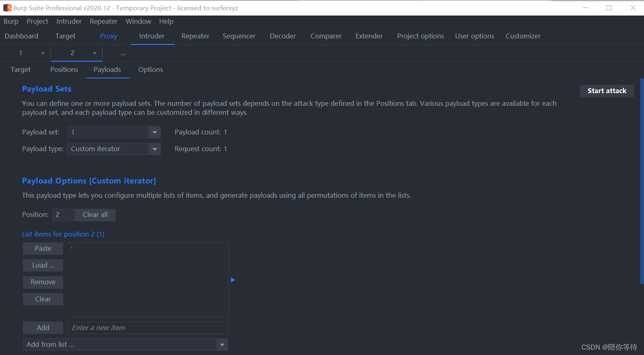Screen dimensions: 644x355
Task: Open the Project menu
Action: (37, 21)
